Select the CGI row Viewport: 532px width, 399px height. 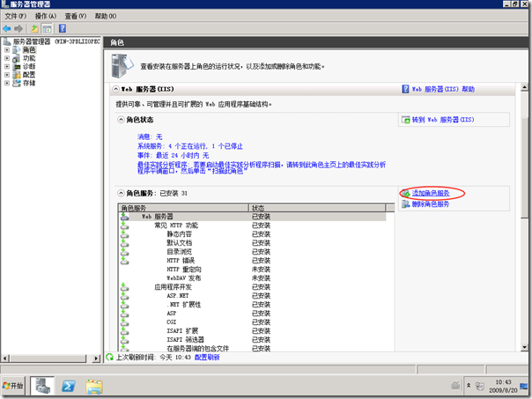click(252, 322)
